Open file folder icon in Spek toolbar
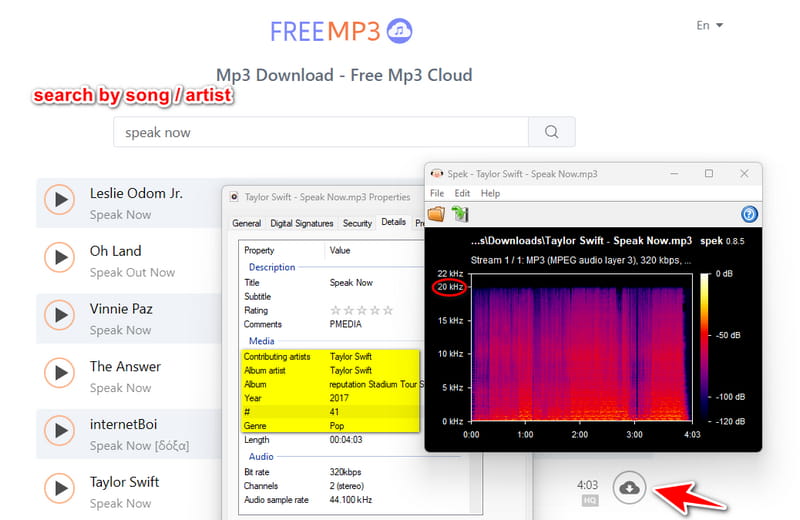The image size is (800, 520). (x=436, y=214)
